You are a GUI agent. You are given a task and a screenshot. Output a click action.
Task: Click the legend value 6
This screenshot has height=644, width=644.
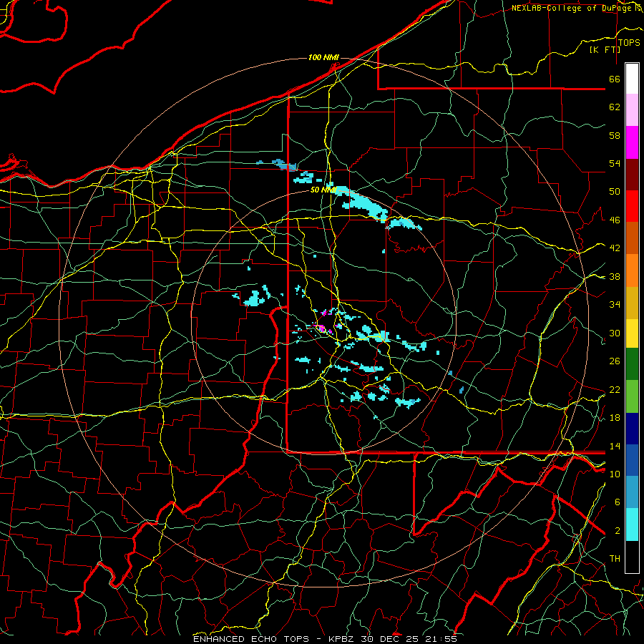[x=617, y=502]
